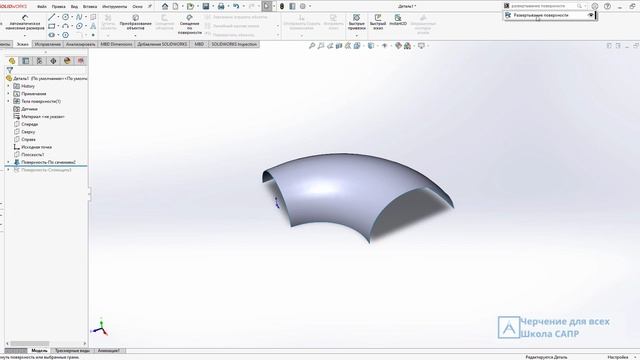
Task: Select the Line sketch tool
Action: [52, 17]
